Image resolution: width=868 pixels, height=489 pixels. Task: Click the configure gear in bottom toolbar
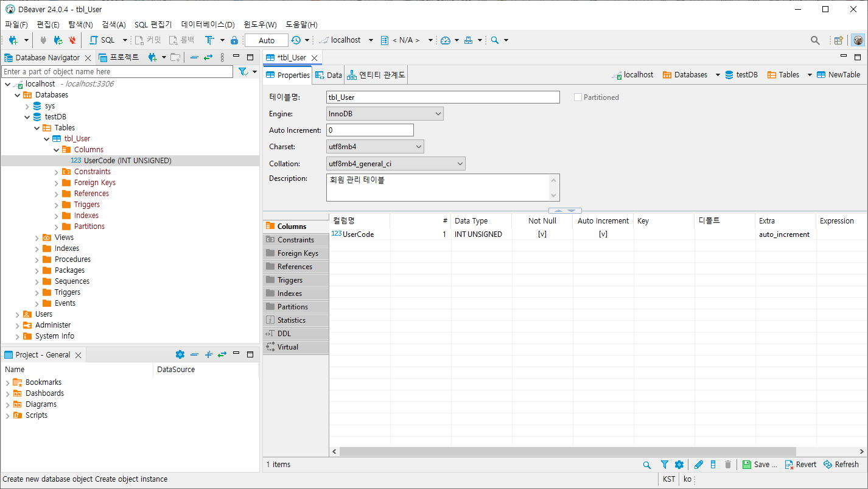pyautogui.click(x=679, y=465)
